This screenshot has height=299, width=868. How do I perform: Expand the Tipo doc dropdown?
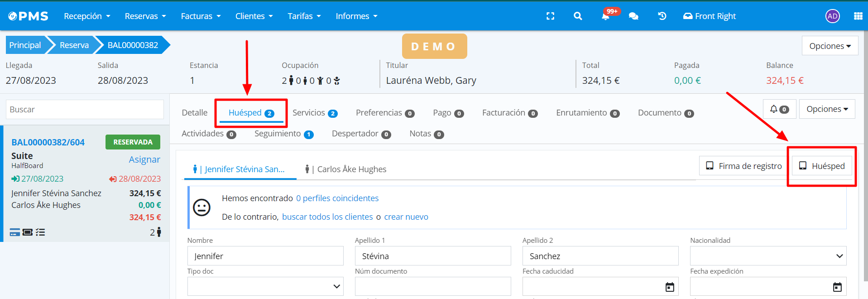click(x=265, y=286)
